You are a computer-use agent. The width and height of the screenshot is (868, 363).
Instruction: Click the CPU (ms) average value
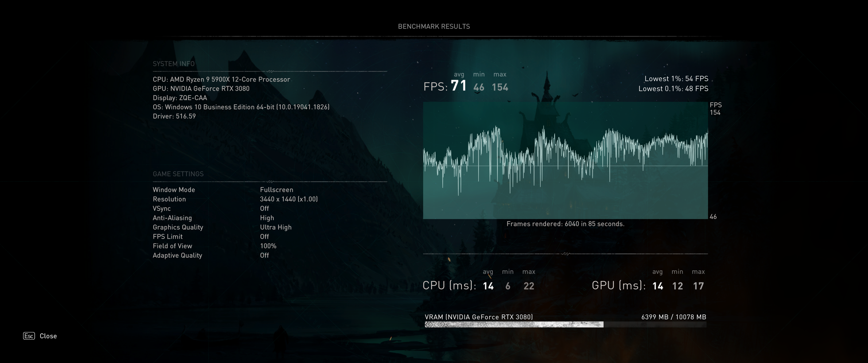(x=488, y=286)
